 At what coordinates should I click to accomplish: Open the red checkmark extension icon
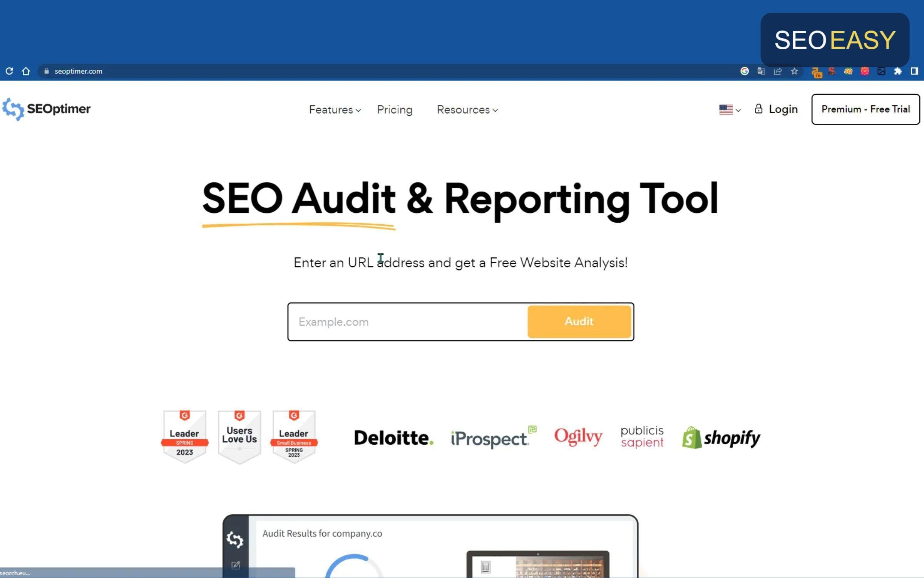(865, 71)
